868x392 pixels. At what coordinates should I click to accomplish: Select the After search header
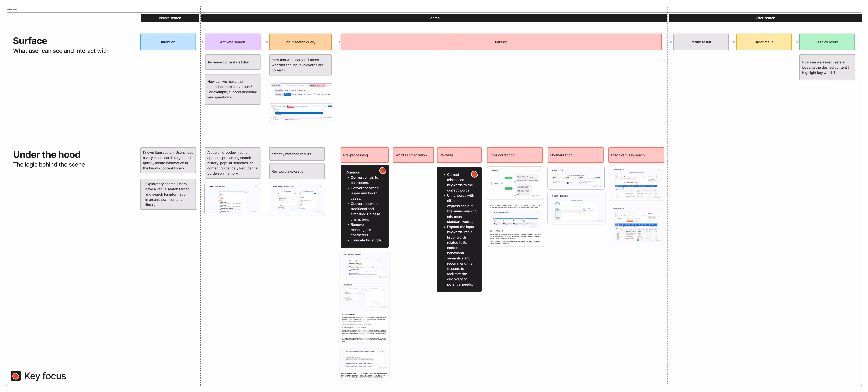coord(765,18)
